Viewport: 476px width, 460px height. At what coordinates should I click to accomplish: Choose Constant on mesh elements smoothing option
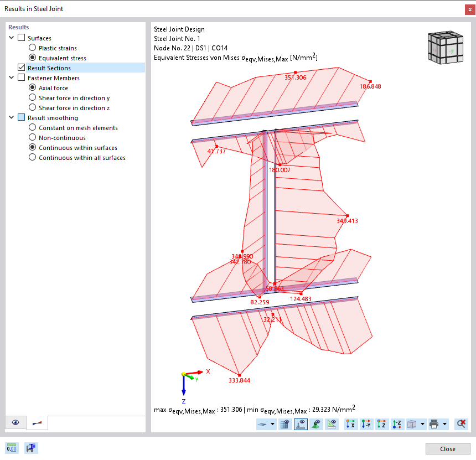tap(32, 127)
